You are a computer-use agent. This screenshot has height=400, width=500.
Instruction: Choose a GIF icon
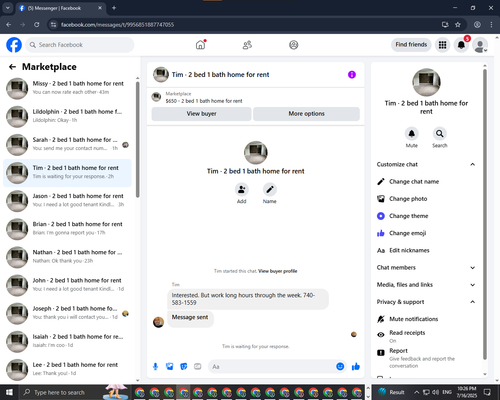coord(198,367)
